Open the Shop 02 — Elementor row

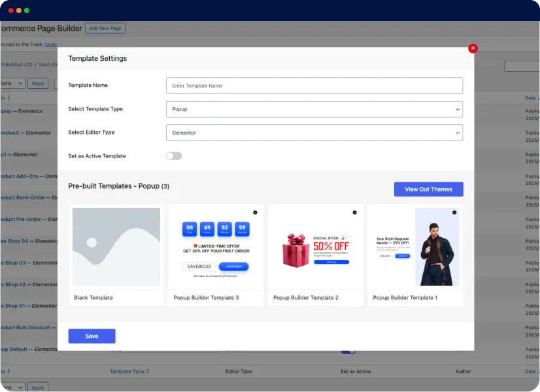(29, 284)
